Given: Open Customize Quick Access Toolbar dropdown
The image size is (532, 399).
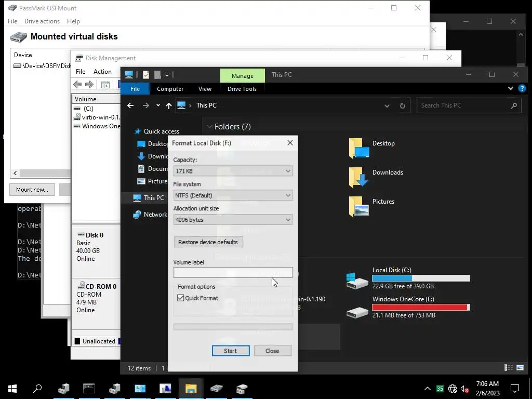Looking at the screenshot, I should pos(167,75).
